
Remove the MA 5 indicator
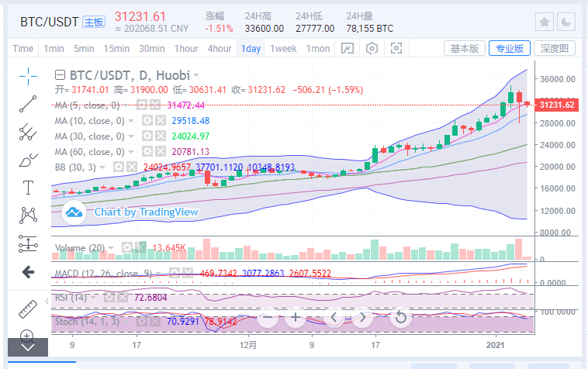tap(155, 105)
